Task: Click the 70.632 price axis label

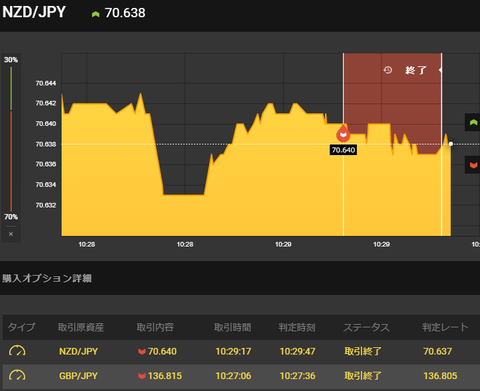Action: coord(46,205)
